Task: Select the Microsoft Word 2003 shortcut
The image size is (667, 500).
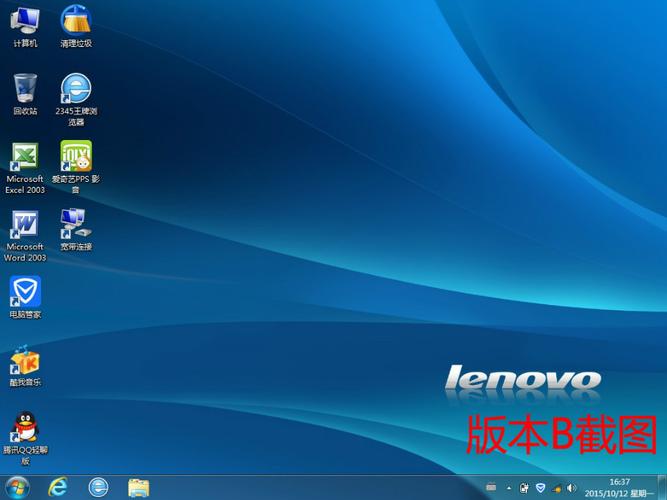Action: [x=25, y=235]
